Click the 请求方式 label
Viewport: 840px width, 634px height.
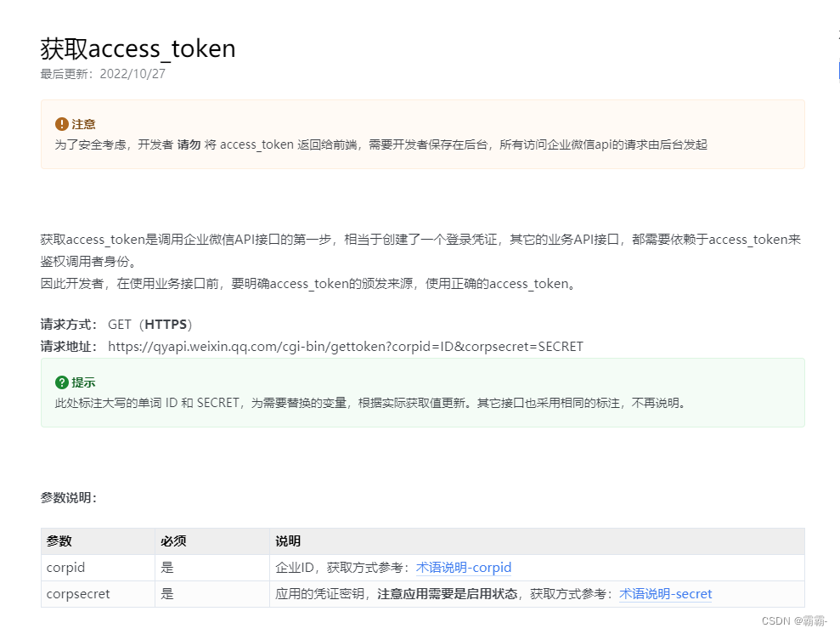[x=69, y=325]
